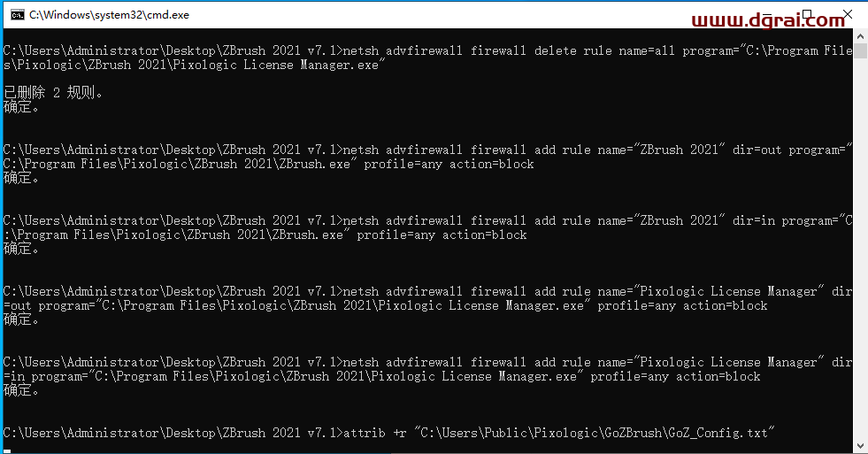Click the last "确定。" above the attrib line

click(22, 390)
